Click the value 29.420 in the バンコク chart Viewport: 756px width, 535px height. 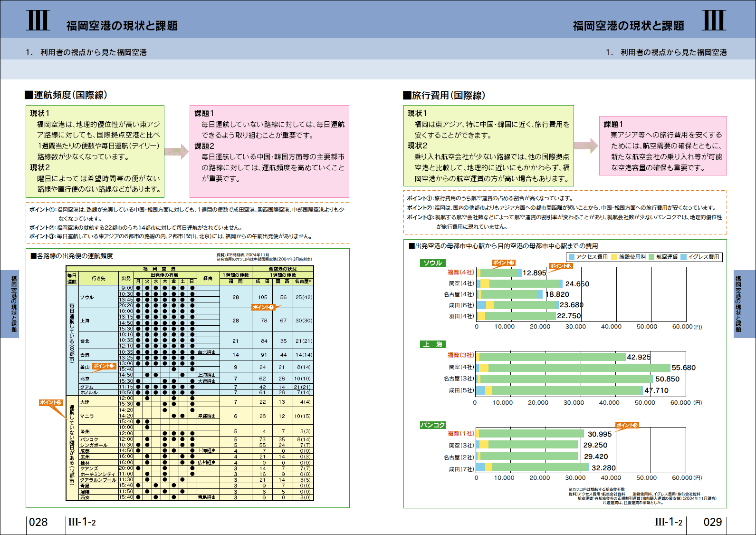click(596, 457)
